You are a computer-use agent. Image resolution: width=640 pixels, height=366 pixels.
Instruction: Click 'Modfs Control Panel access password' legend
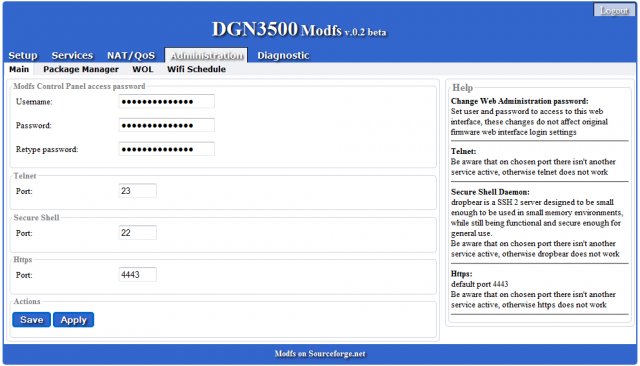pyautogui.click(x=79, y=86)
